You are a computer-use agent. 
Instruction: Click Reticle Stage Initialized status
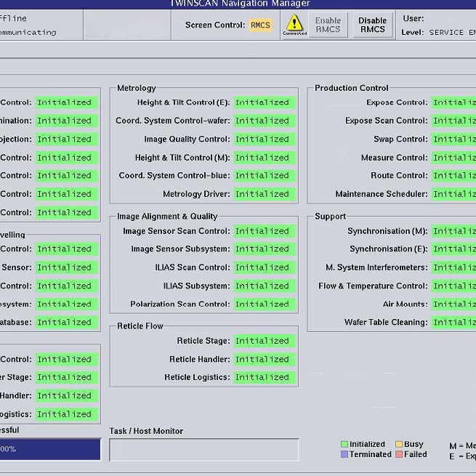point(264,341)
